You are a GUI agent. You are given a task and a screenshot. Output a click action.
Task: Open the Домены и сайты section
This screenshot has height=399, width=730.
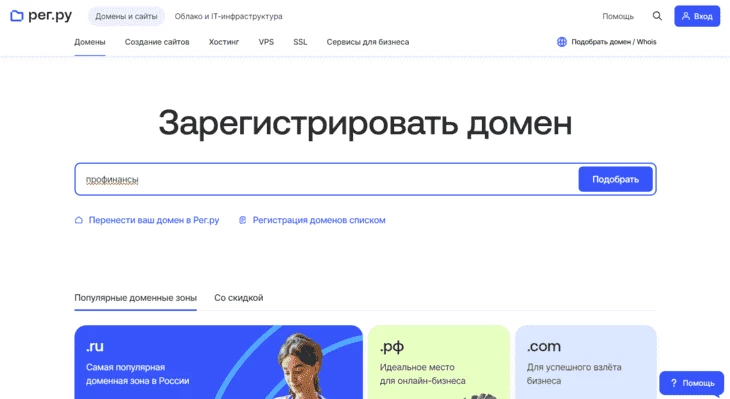pos(126,16)
